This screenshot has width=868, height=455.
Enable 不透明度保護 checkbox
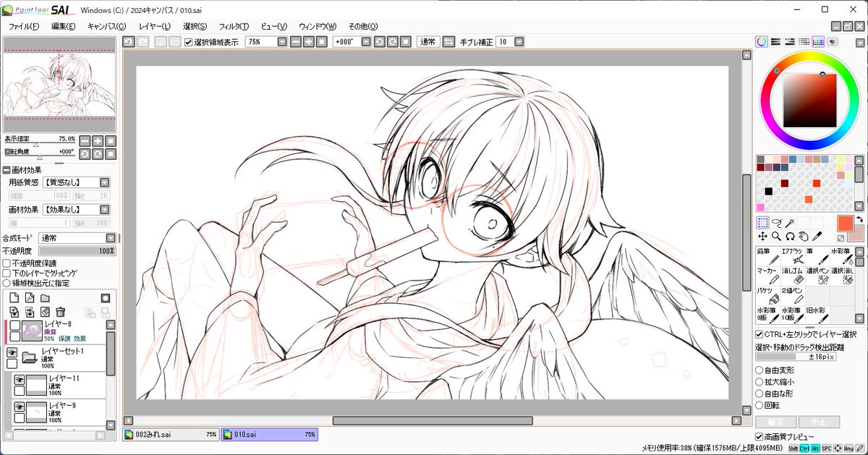pyautogui.click(x=7, y=263)
